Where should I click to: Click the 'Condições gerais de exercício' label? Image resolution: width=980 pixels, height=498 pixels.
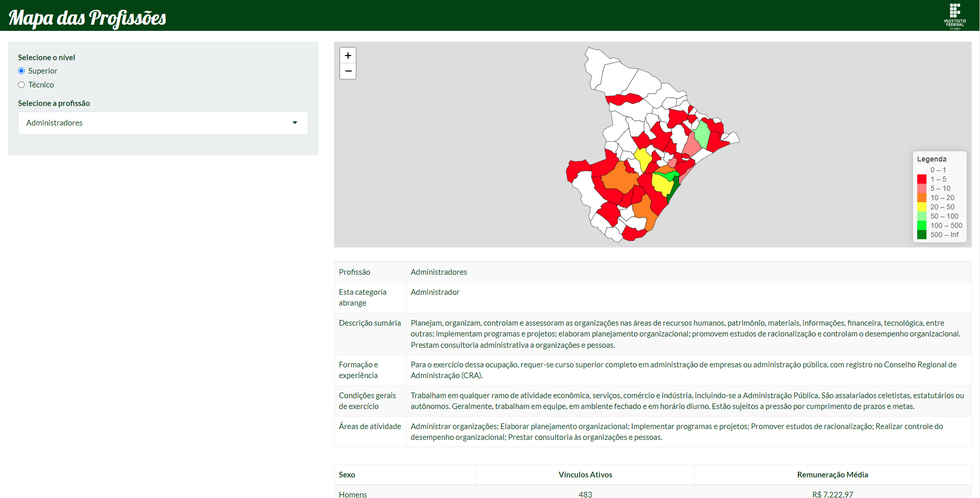coord(367,401)
